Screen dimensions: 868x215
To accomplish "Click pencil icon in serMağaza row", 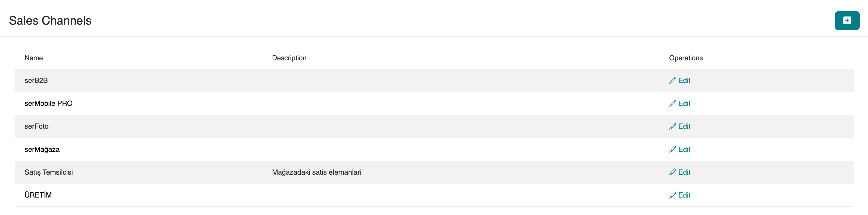I will (673, 149).
